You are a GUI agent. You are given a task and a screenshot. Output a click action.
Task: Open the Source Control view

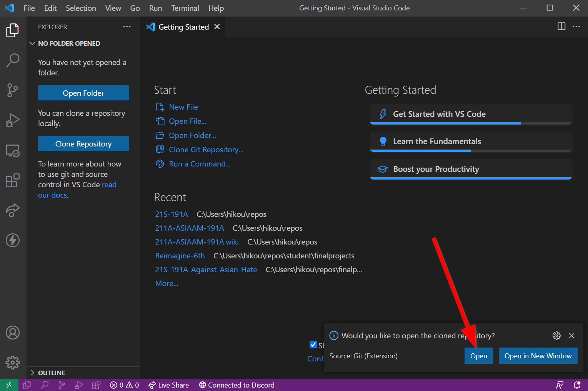pyautogui.click(x=13, y=90)
